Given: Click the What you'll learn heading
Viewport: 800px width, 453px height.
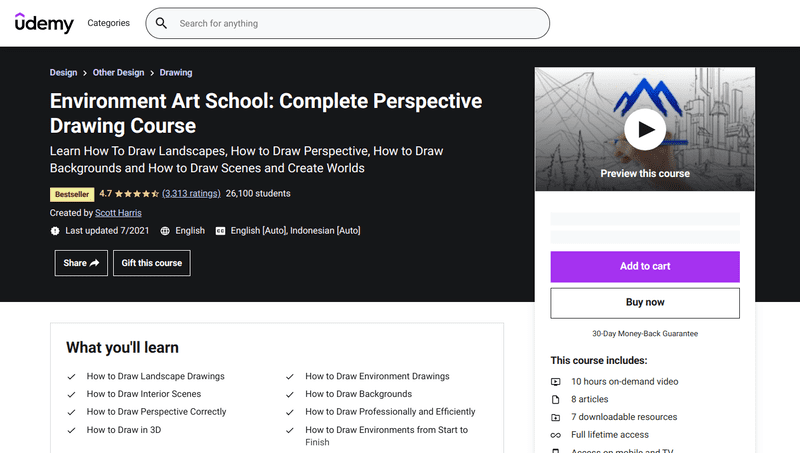Looking at the screenshot, I should point(122,348).
